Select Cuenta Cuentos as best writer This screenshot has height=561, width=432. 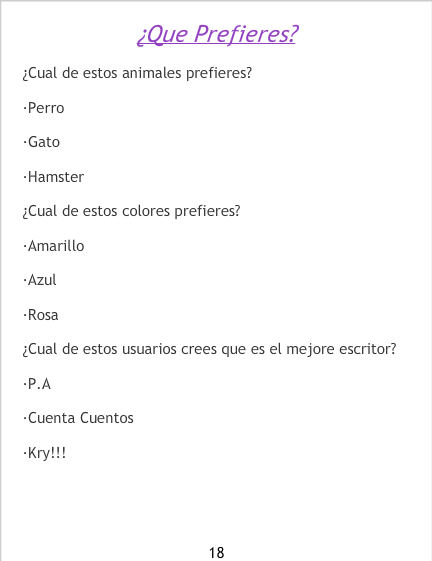point(78,418)
